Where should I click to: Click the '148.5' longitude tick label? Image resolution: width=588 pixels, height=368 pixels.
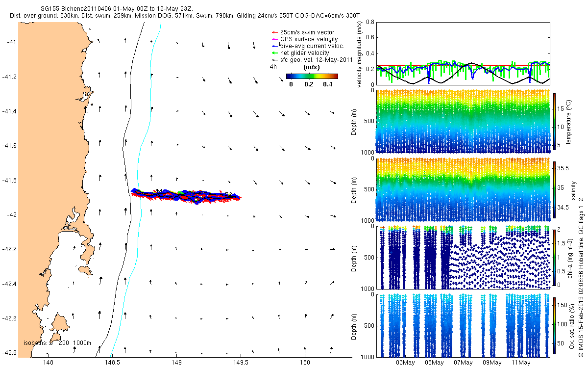coord(112,363)
